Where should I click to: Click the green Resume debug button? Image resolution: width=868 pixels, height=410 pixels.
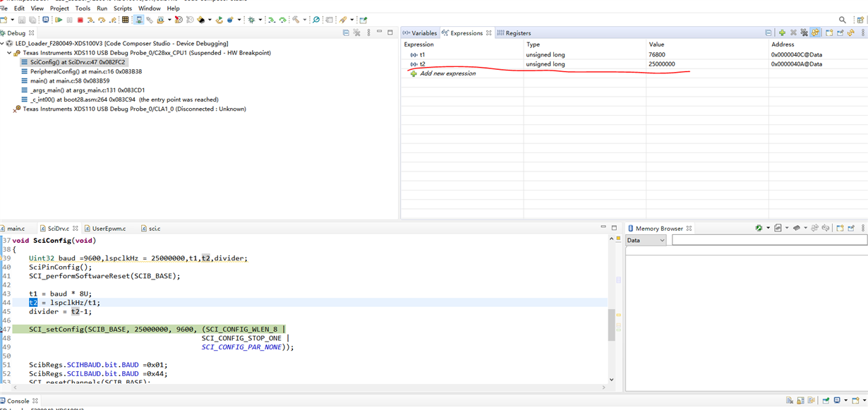[59, 20]
